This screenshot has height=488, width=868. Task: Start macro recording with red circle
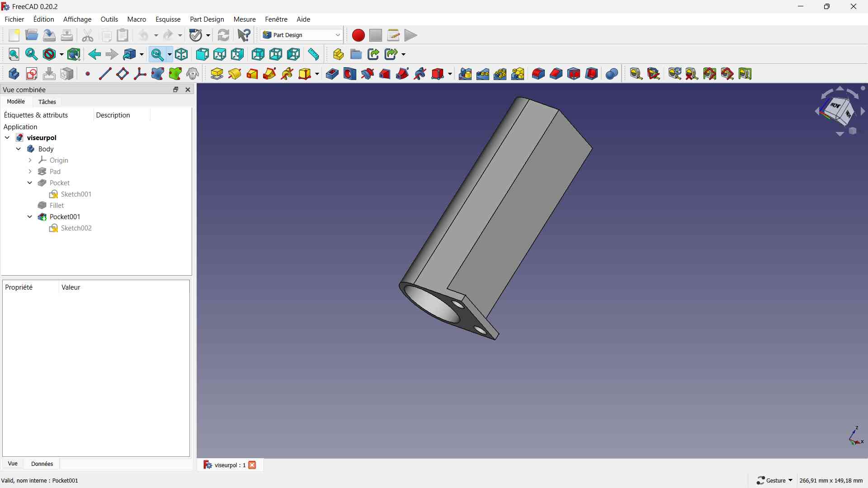pyautogui.click(x=358, y=35)
